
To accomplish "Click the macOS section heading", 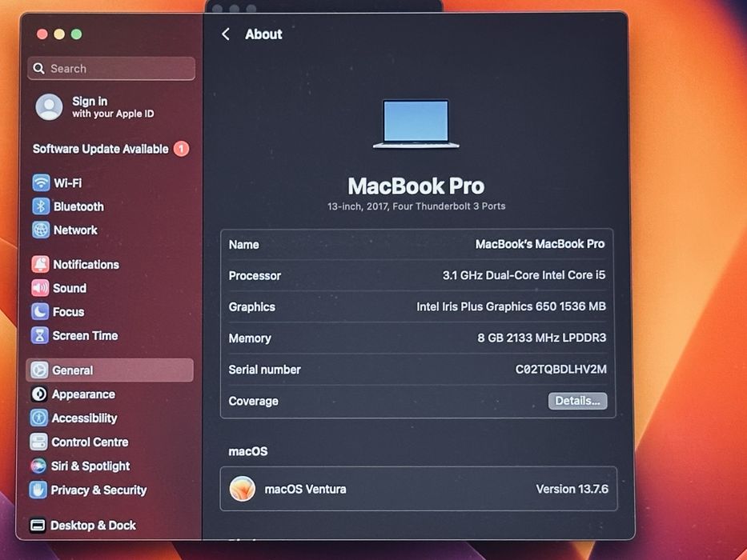I will point(247,451).
